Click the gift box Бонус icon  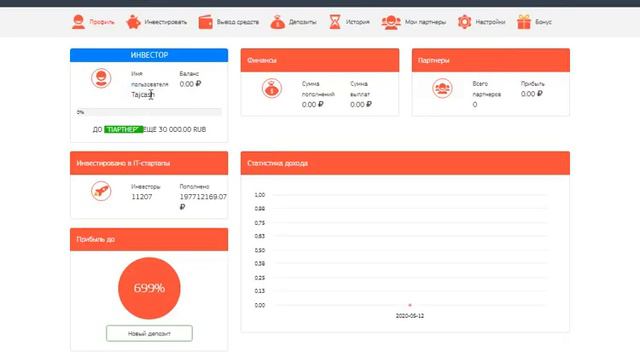pyautogui.click(x=524, y=22)
